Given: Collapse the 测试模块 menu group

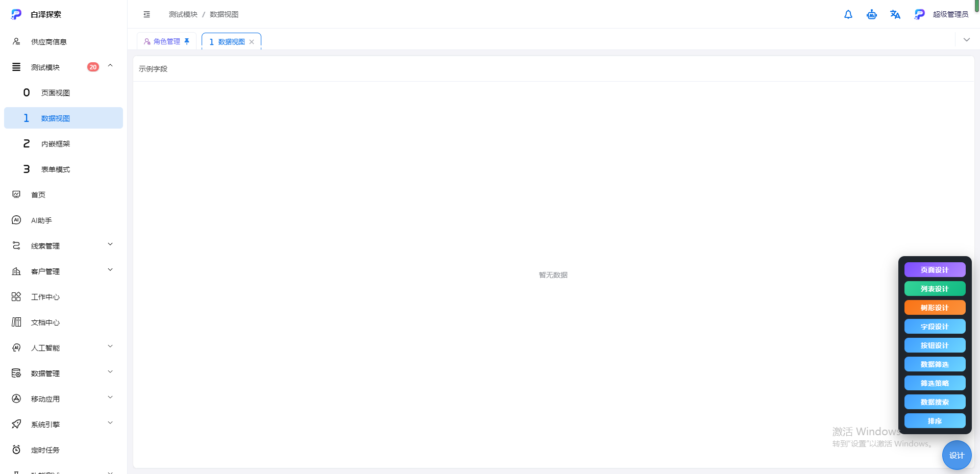Looking at the screenshot, I should [x=110, y=66].
